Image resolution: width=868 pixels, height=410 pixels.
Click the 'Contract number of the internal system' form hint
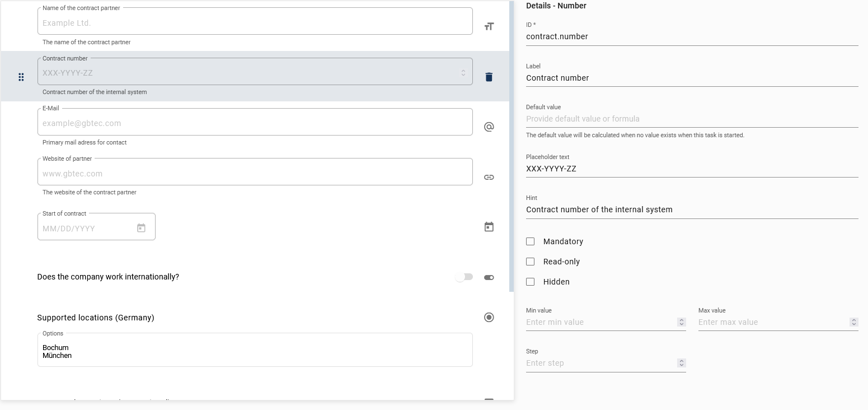(x=95, y=92)
